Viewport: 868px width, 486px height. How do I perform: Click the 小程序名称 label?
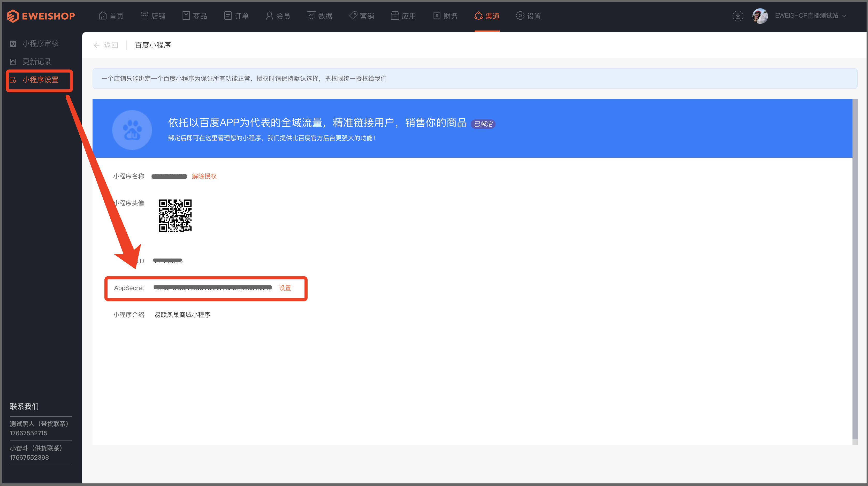coord(129,176)
